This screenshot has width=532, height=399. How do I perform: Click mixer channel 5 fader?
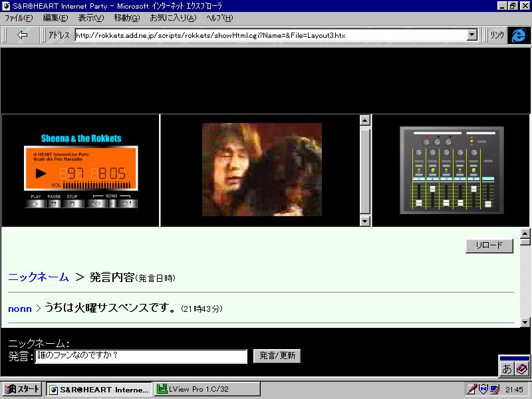[x=473, y=189]
